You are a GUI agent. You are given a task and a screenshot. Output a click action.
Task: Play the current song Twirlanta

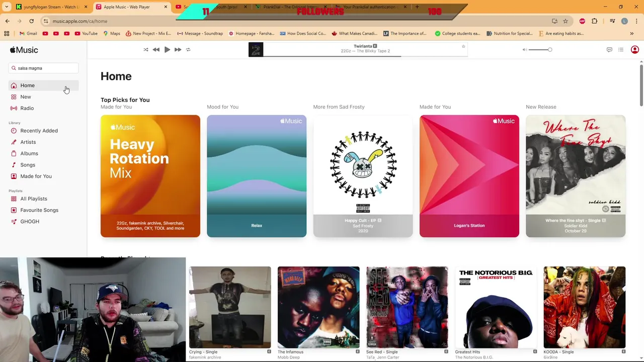pos(167,50)
